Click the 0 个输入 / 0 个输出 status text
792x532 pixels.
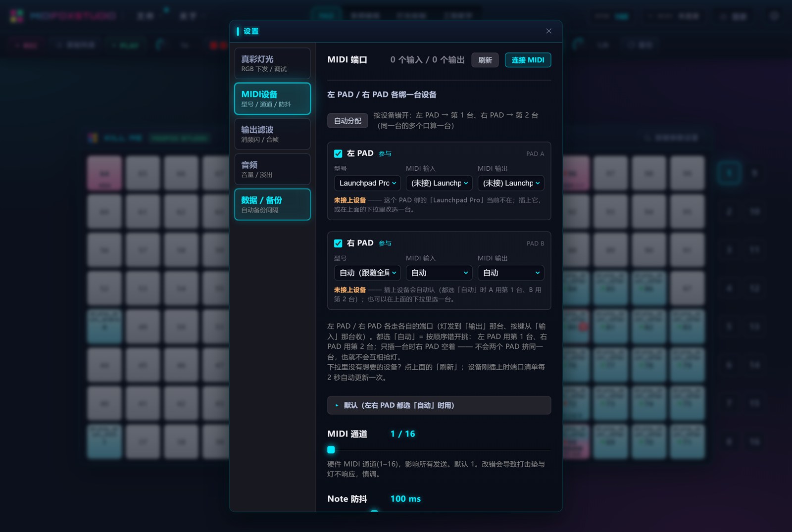[427, 60]
